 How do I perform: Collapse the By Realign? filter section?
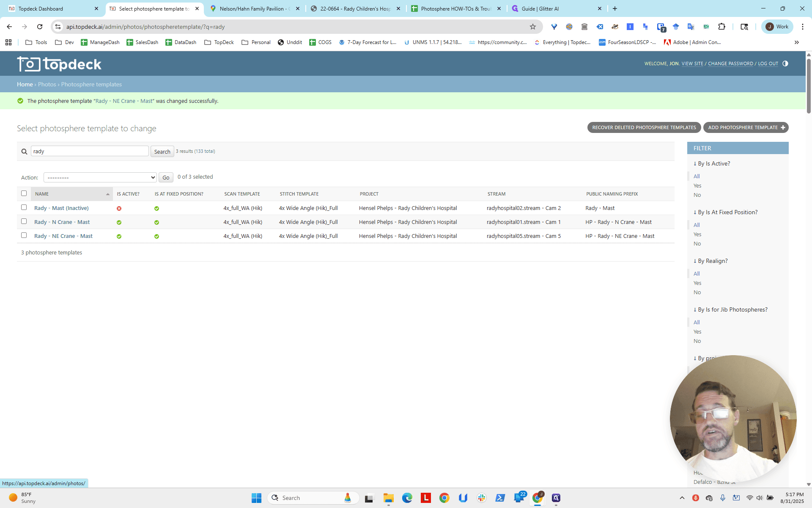point(710,261)
